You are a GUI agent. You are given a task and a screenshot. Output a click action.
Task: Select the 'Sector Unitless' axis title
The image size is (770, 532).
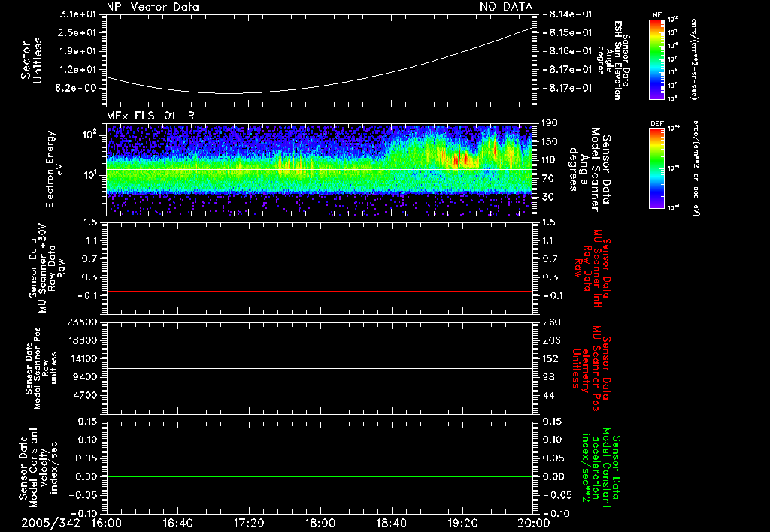pos(32,60)
